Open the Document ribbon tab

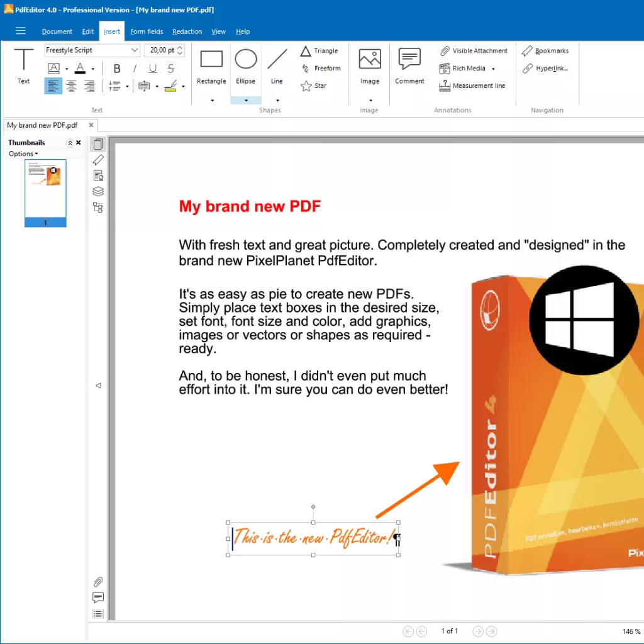coord(57,31)
